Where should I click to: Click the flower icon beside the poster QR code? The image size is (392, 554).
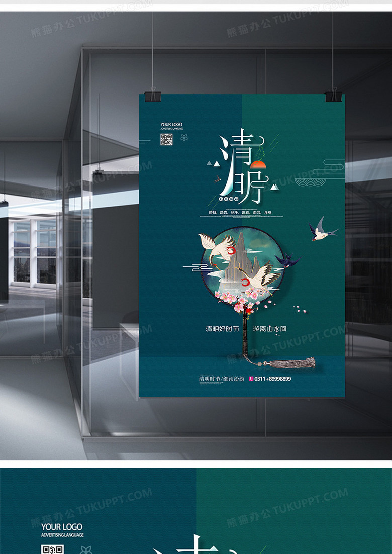184,138
